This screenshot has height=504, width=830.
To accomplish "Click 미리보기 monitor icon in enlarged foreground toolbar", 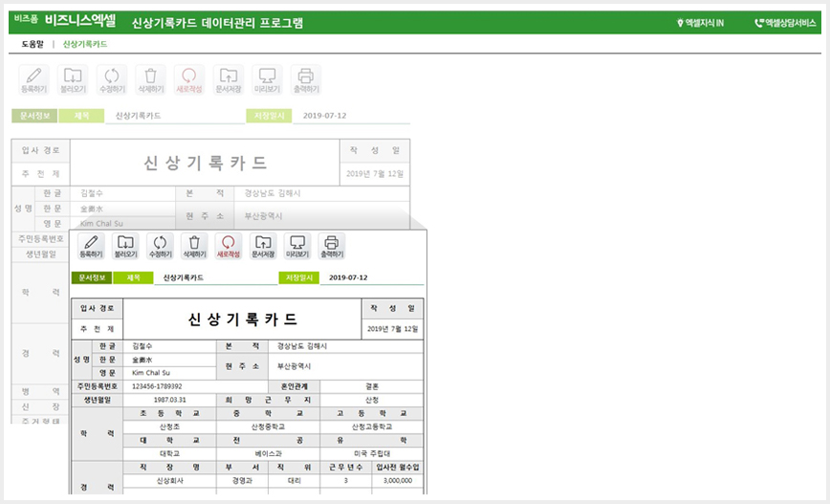I will click(x=297, y=247).
